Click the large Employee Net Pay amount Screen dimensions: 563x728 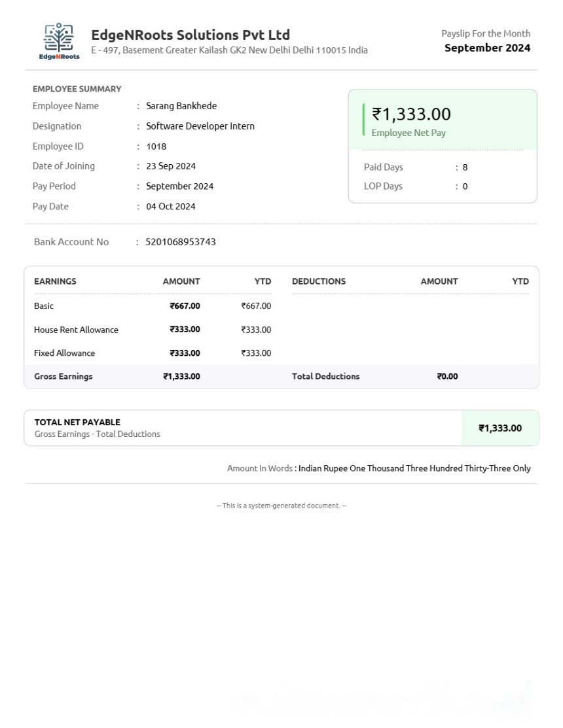(x=411, y=114)
